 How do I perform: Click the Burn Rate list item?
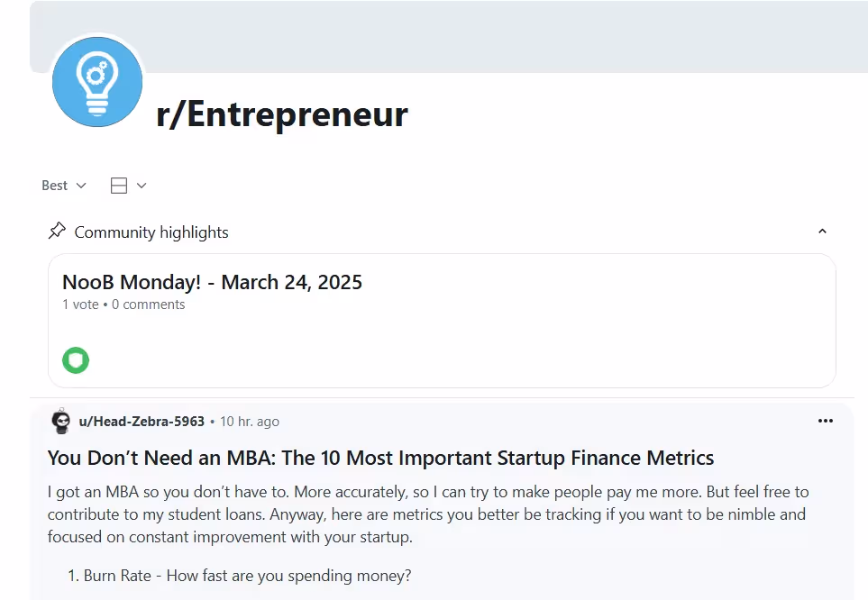248,576
